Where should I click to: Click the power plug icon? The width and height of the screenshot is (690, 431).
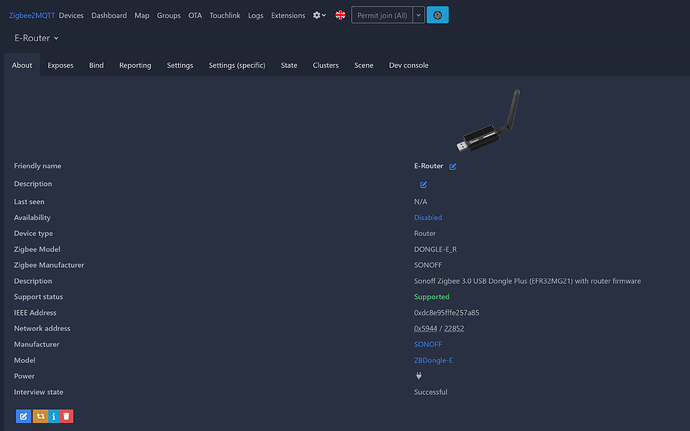419,376
